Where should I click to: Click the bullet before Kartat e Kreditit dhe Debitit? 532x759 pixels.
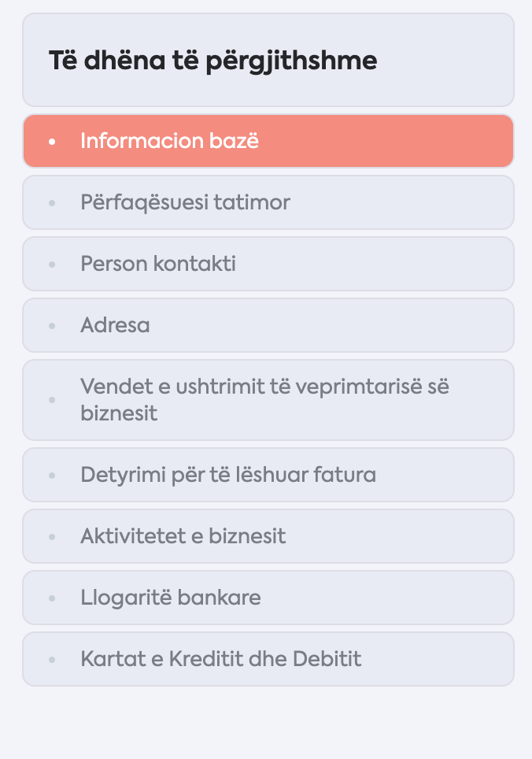tap(52, 660)
